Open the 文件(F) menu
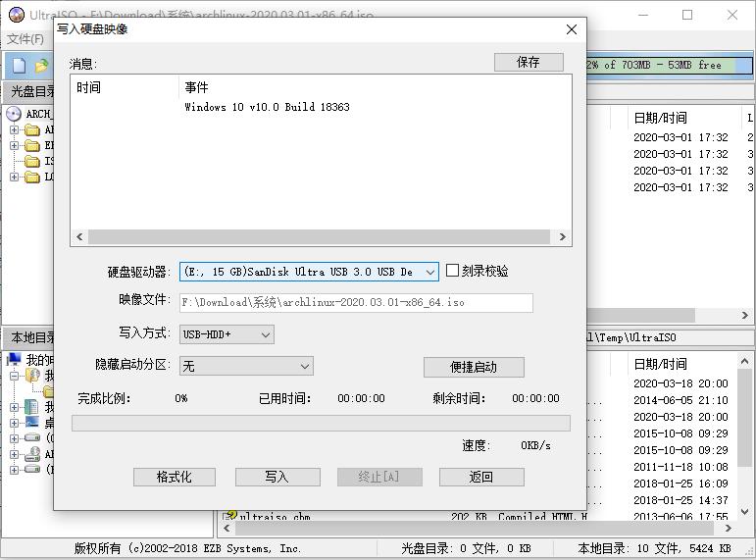Image resolution: width=756 pixels, height=560 pixels. coord(25,39)
